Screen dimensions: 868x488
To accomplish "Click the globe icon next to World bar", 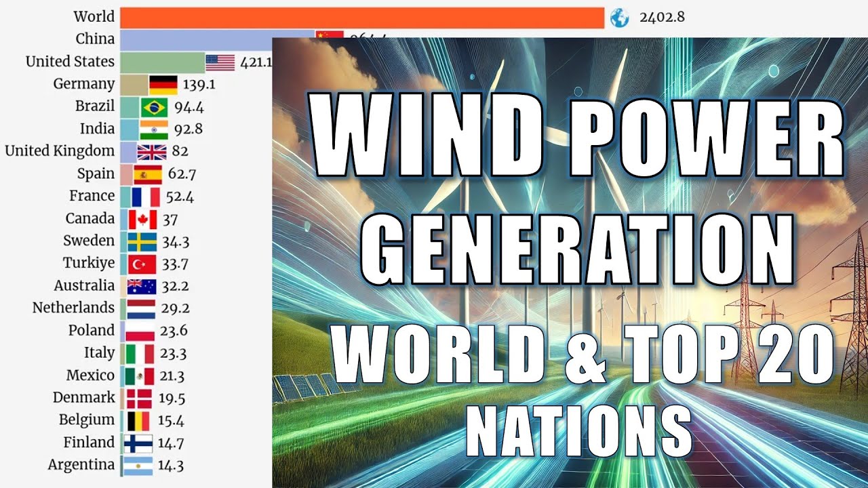I will point(619,17).
